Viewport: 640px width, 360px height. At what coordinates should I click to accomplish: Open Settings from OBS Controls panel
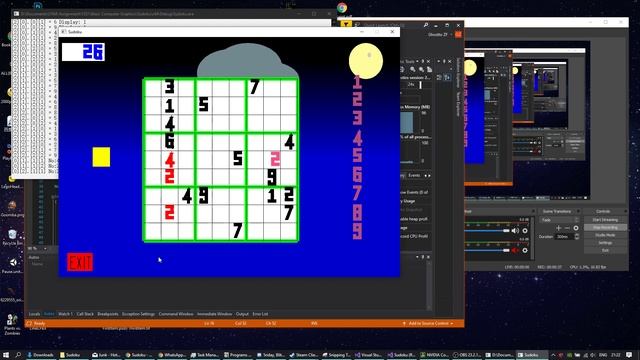[605, 243]
